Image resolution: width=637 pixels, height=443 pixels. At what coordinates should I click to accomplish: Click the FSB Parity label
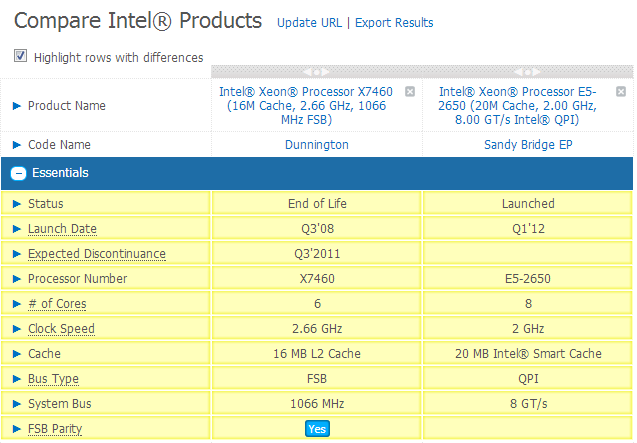[55, 429]
